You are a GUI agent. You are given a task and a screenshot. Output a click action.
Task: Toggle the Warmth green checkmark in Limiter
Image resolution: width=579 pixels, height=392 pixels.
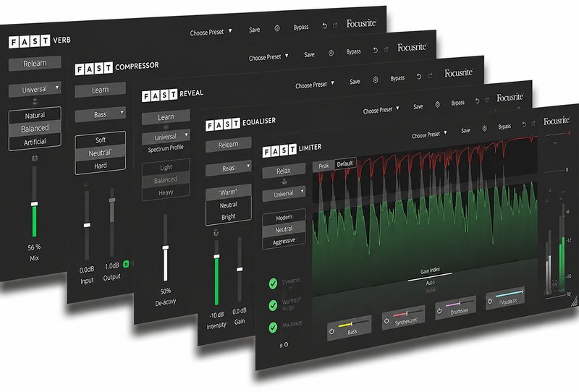tap(273, 305)
